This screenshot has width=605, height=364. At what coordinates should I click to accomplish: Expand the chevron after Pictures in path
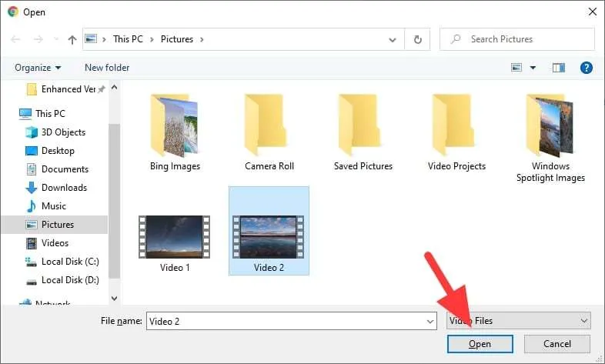click(x=202, y=39)
